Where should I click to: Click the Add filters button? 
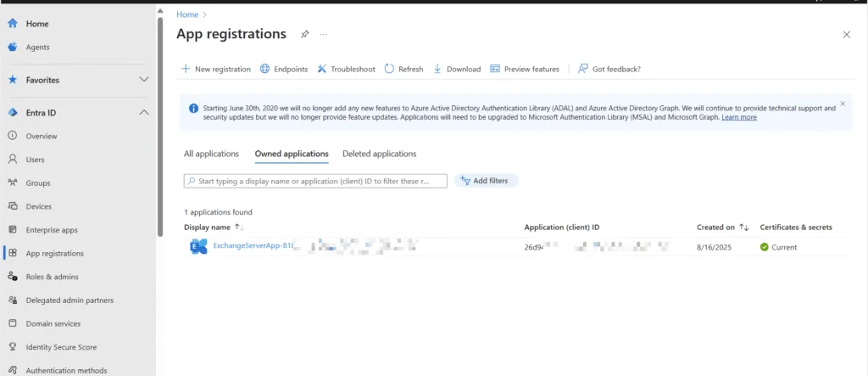[487, 181]
